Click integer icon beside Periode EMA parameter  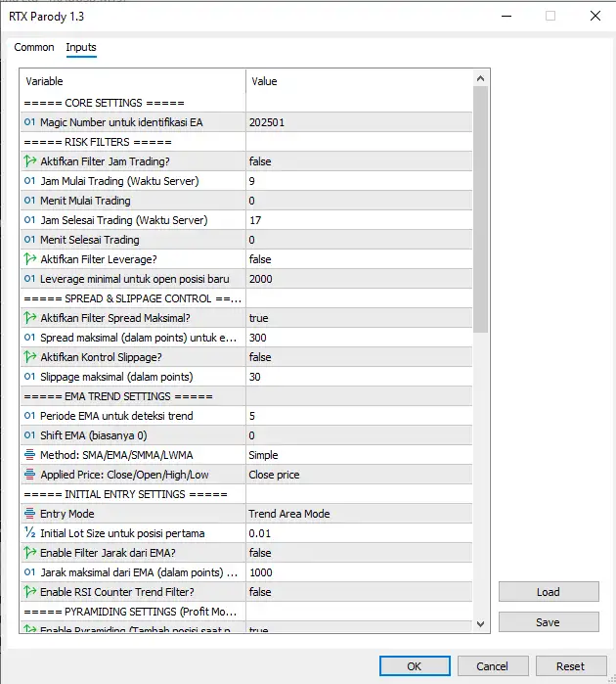29,416
